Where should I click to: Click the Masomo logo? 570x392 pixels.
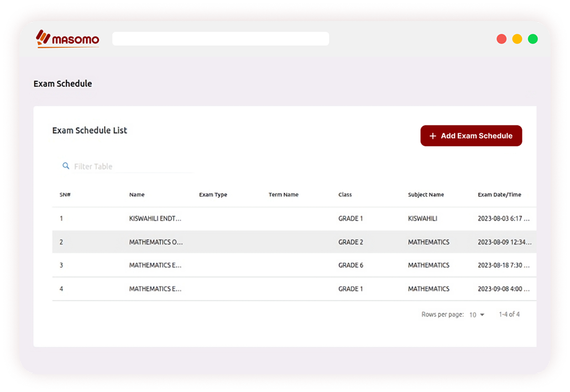point(67,39)
